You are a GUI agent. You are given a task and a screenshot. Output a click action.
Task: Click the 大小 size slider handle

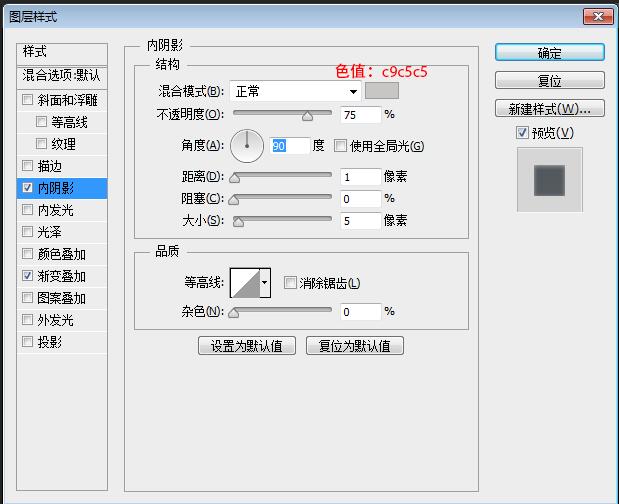238,222
